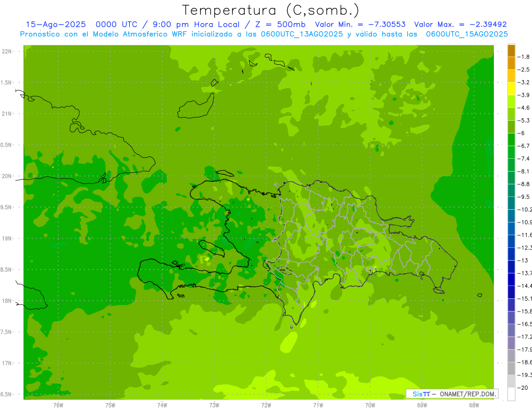
Task: Select the date text "15-Ago-2025"
Action: (x=56, y=24)
